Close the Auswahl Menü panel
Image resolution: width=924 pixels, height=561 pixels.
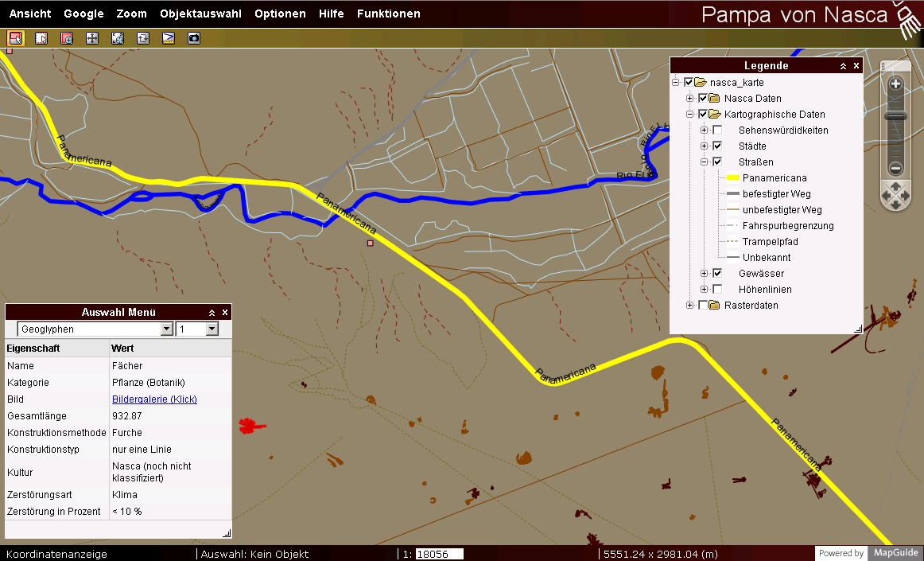225,313
